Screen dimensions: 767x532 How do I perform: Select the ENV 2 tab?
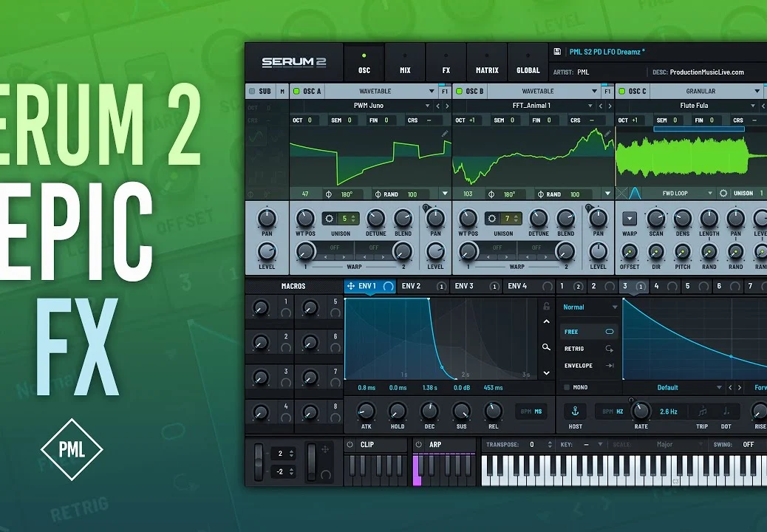(x=423, y=286)
